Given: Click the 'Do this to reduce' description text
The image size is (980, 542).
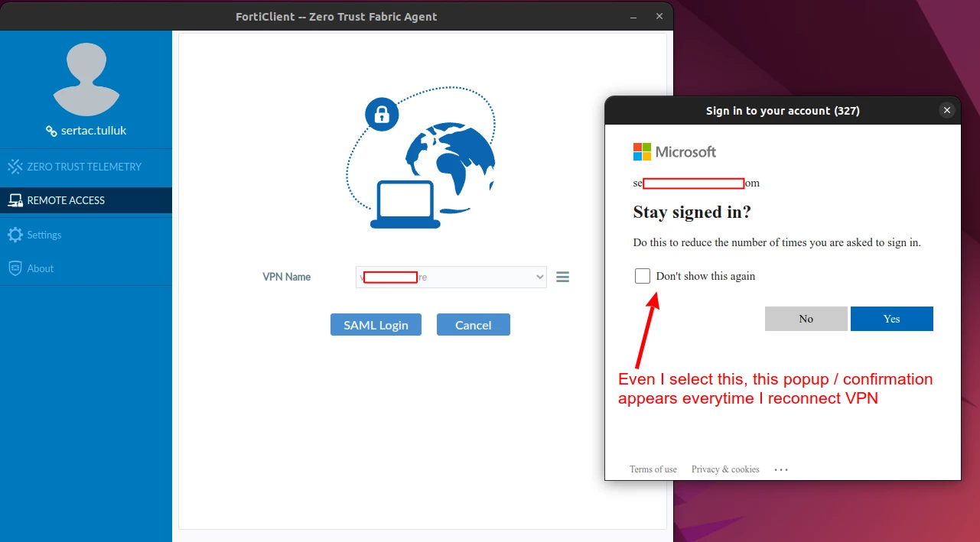Looking at the screenshot, I should point(777,242).
